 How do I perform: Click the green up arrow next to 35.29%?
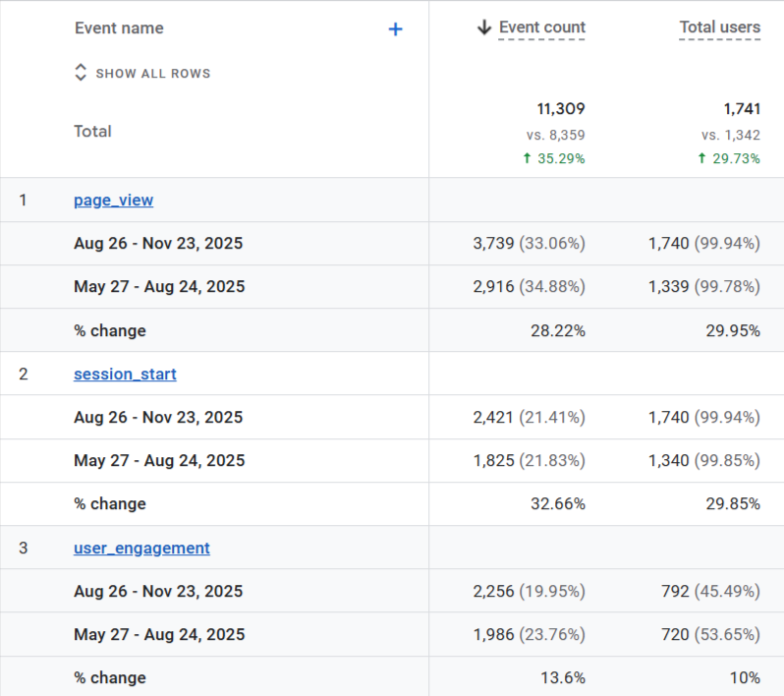(527, 158)
